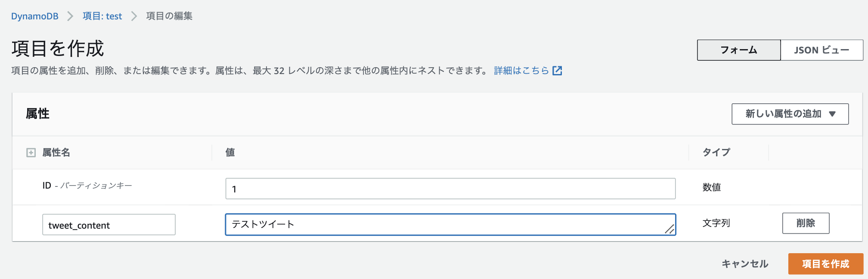The width and height of the screenshot is (868, 279).
Task: Click the dropdown arrow on 新しい属性の追加
Action: coord(832,114)
